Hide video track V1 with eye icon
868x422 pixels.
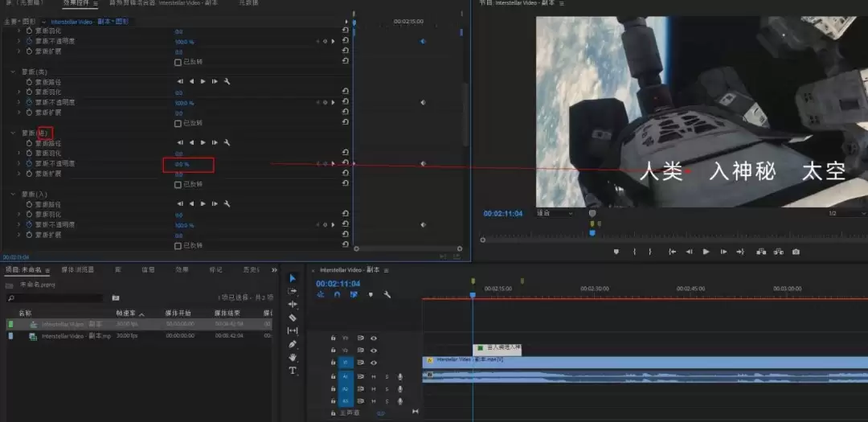pyautogui.click(x=374, y=363)
